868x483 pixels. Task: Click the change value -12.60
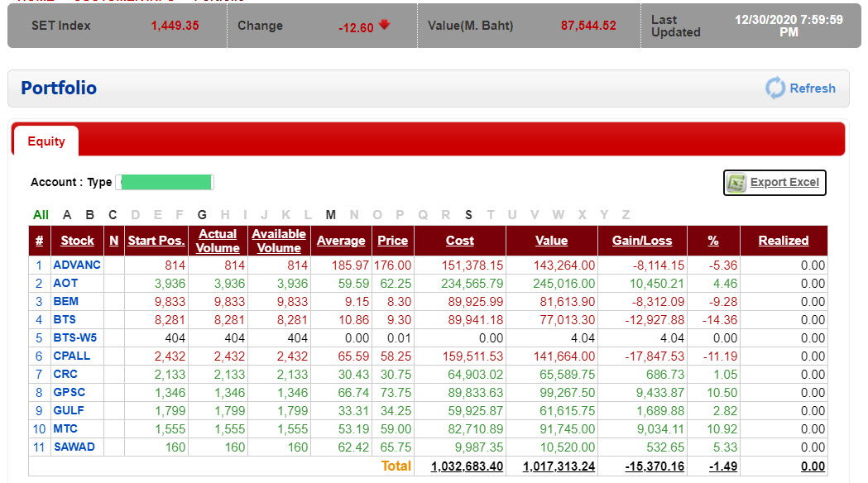point(356,27)
